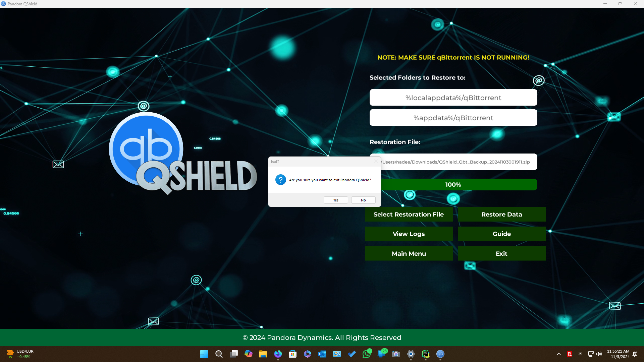
Task: Launch Firefox from the taskbar
Action: (x=278, y=354)
